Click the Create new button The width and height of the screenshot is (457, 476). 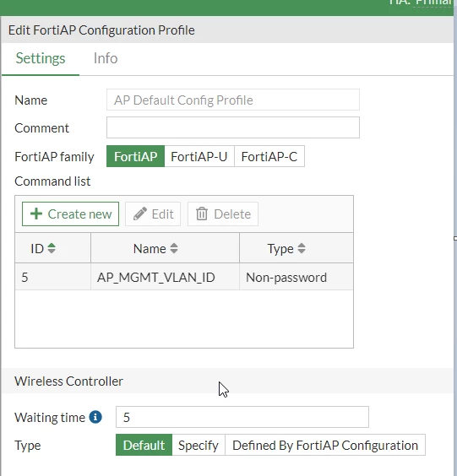(x=70, y=214)
